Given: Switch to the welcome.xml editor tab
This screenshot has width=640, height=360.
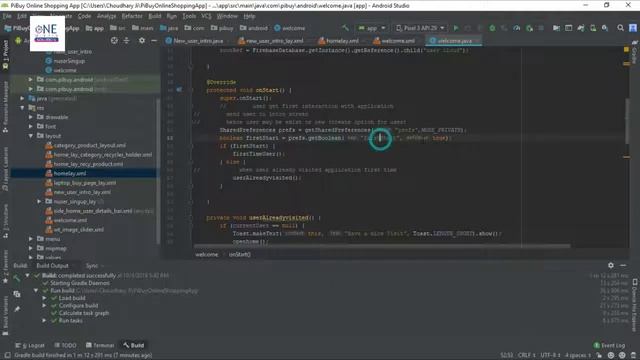Looking at the screenshot, I should [x=394, y=41].
